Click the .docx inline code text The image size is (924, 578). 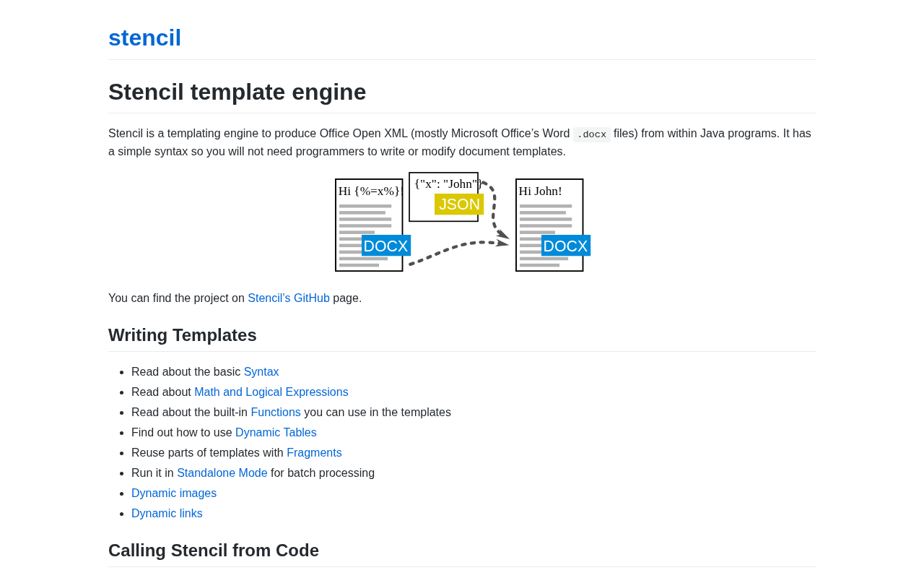pos(591,134)
